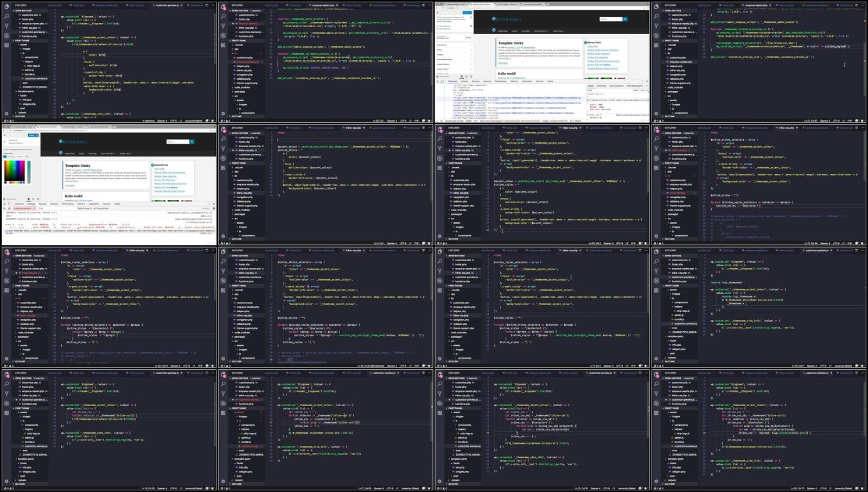Expand node_modules folder in row 1, column 2 frame
Image resolution: width=868 pixels, height=492 pixels.
tap(242, 87)
